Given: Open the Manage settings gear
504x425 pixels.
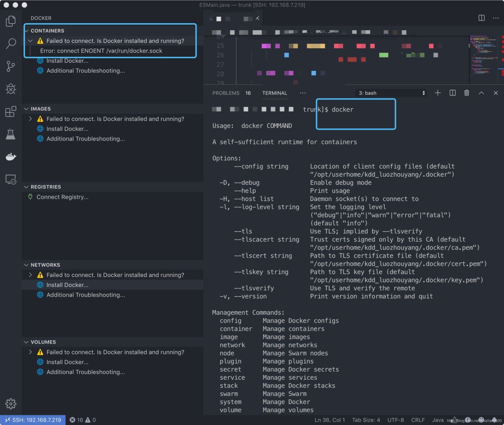Looking at the screenshot, I should 10,404.
